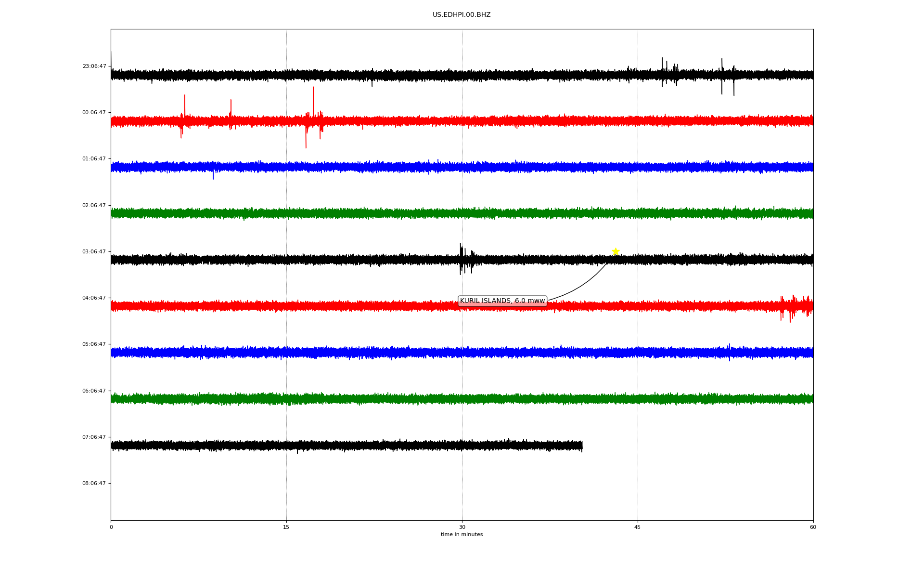
Task: Click the US.EDHPI.00.BHZ plot title
Action: pyautogui.click(x=462, y=15)
